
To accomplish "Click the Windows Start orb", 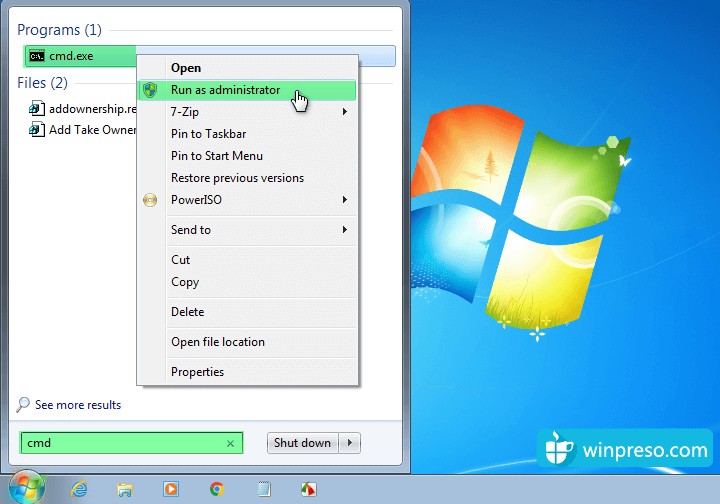I will pos(26,488).
